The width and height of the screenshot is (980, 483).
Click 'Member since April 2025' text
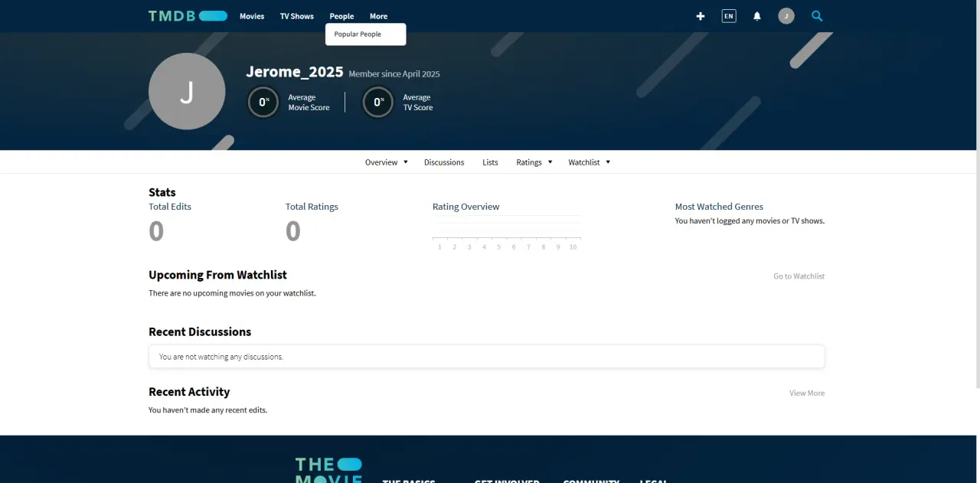pos(394,74)
